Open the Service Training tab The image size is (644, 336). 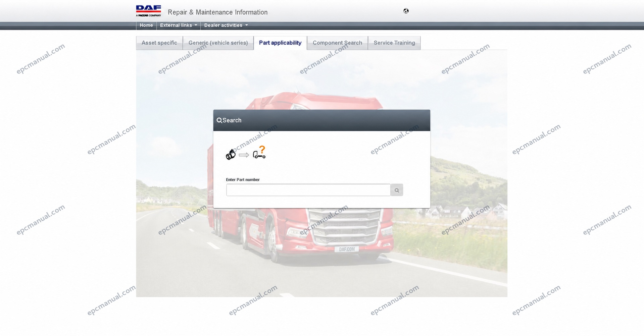coord(394,43)
